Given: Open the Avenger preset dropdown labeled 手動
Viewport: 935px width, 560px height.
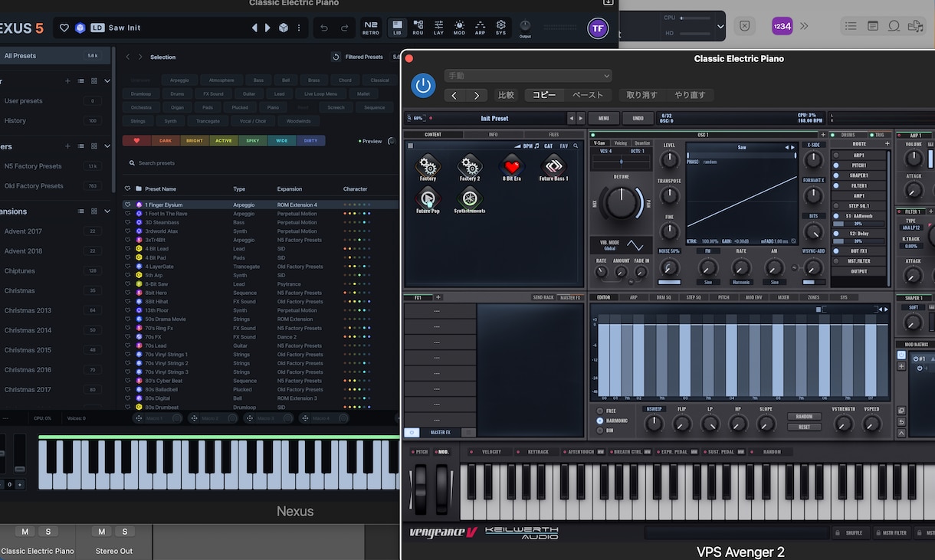Looking at the screenshot, I should coord(528,76).
